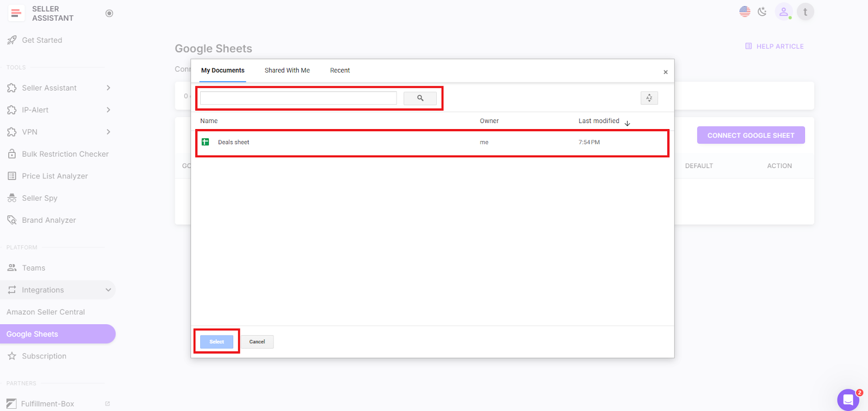Click the magnifier search button

[420, 98]
